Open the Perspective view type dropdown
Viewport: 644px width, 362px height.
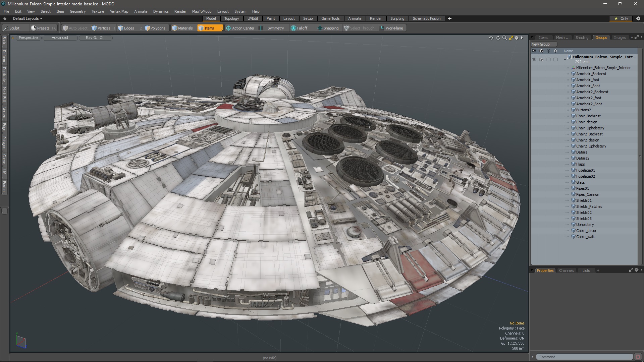(x=28, y=38)
